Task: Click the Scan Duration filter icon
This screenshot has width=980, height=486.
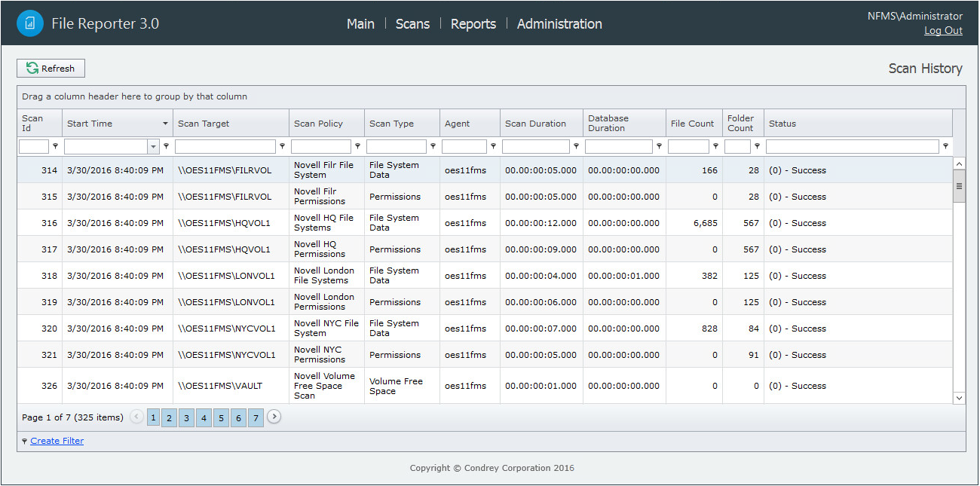Action: click(577, 147)
